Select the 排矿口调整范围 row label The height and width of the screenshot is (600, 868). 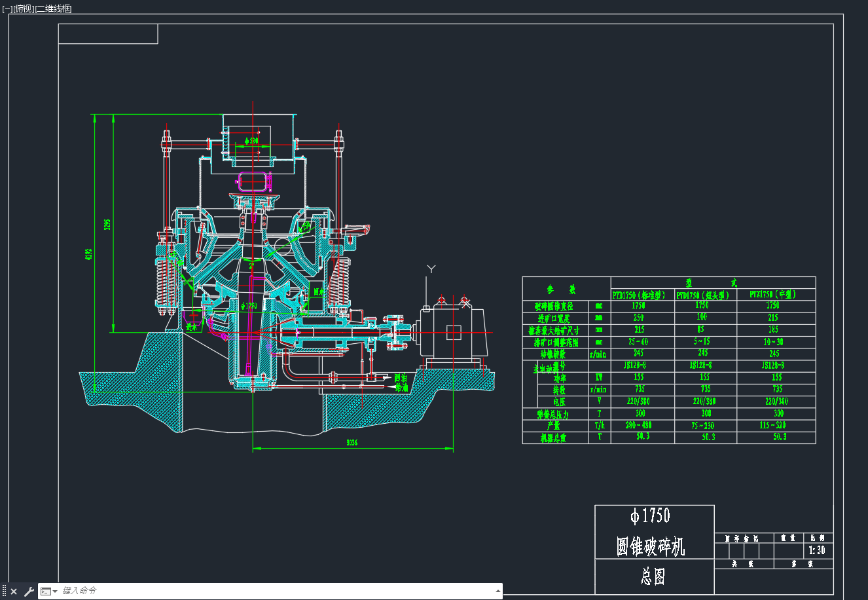(556, 342)
